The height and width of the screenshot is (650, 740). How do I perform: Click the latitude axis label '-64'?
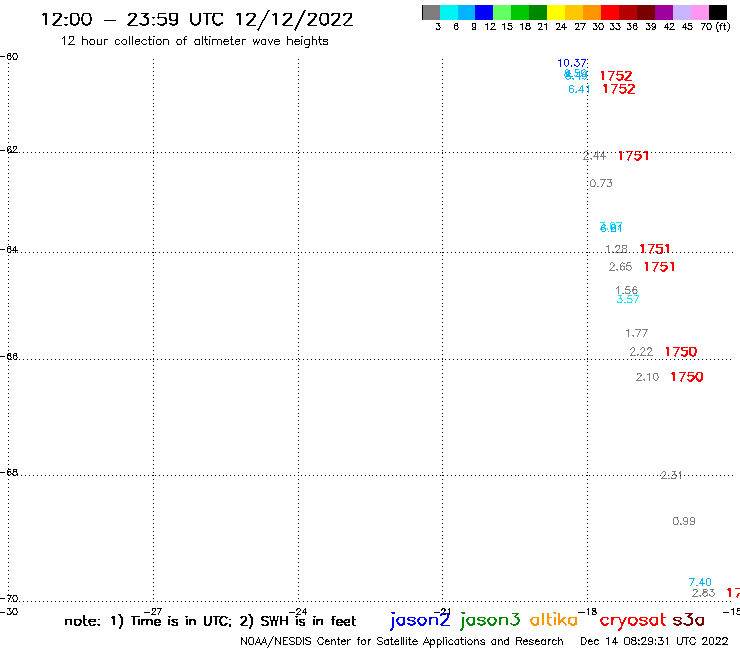[9, 249]
